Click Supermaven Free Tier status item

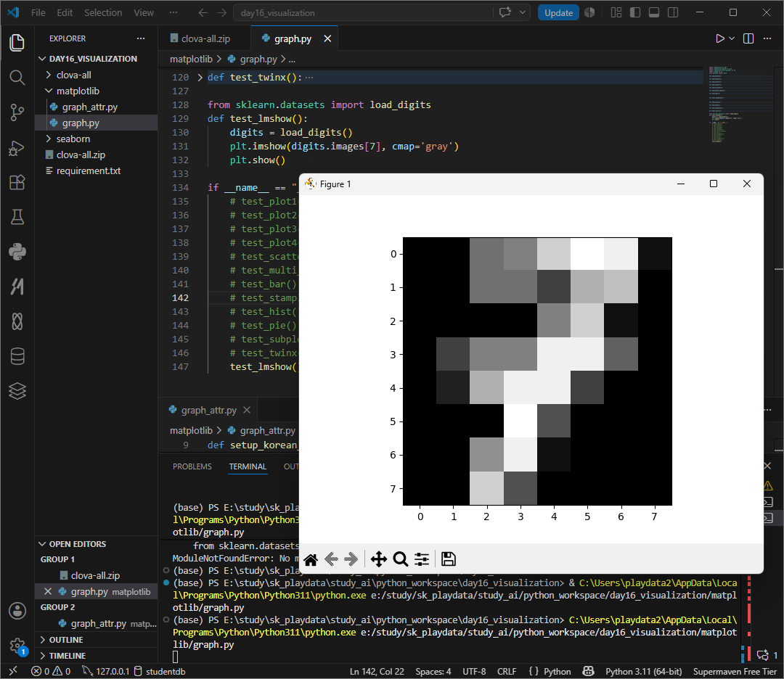coord(735,671)
